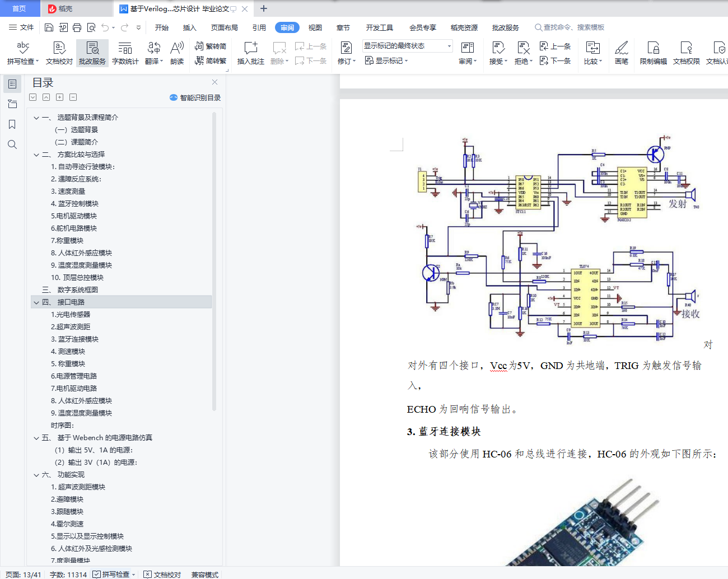728x579 pixels.
Task: Open the 引用 tab
Action: 259,27
